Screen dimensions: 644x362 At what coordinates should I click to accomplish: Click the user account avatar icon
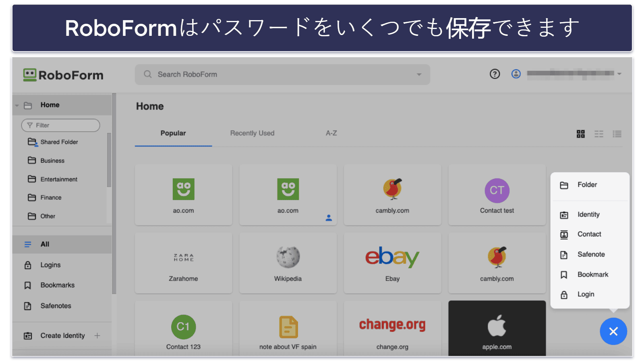tap(516, 74)
